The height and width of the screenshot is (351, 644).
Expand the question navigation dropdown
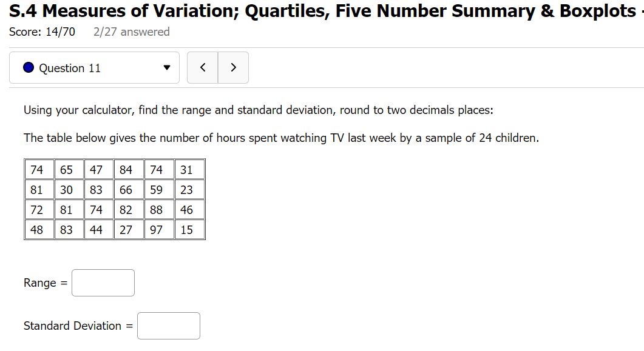point(94,67)
